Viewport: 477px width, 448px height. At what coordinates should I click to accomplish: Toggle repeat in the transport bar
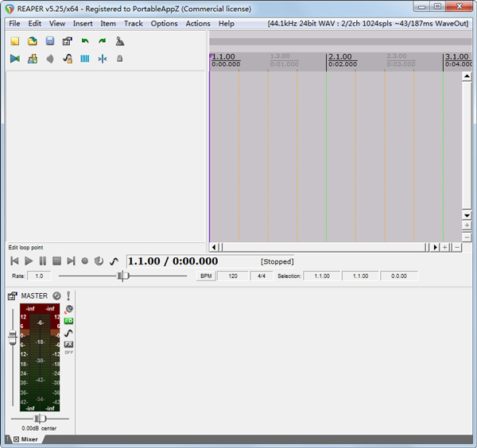99,261
